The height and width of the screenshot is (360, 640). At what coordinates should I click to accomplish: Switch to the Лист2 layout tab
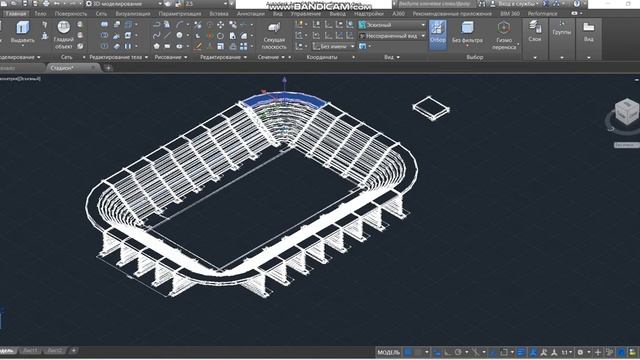coord(55,351)
